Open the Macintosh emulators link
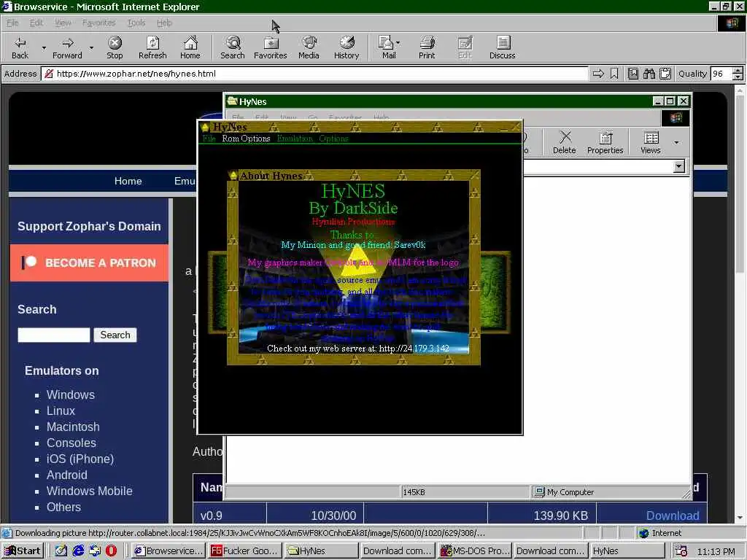Image resolution: width=747 pixels, height=560 pixels. click(x=73, y=427)
